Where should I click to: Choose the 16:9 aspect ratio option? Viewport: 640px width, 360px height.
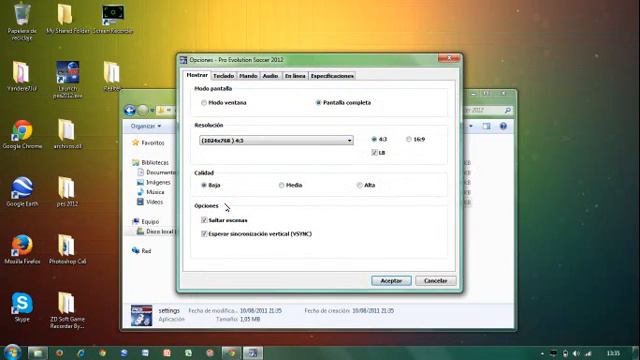point(409,139)
